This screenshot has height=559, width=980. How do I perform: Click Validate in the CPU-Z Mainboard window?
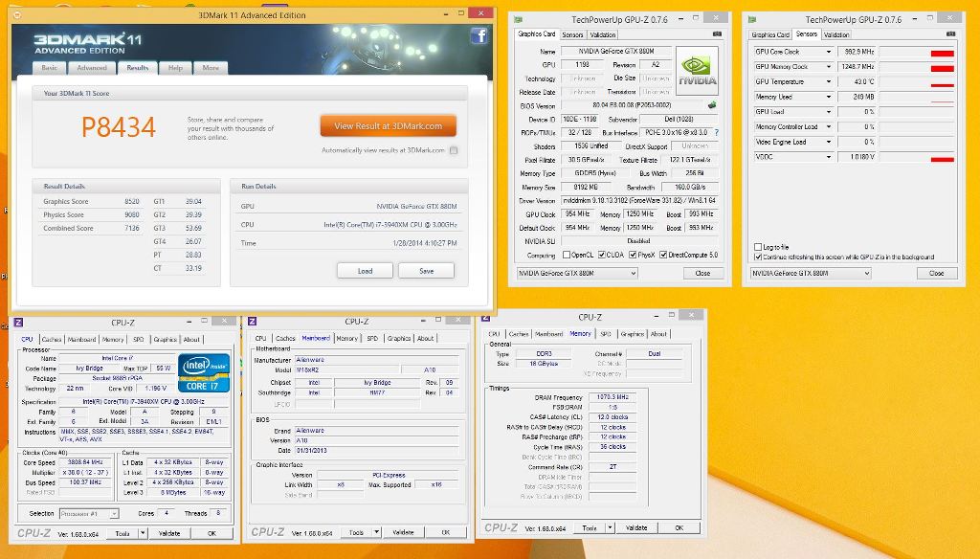(x=403, y=532)
